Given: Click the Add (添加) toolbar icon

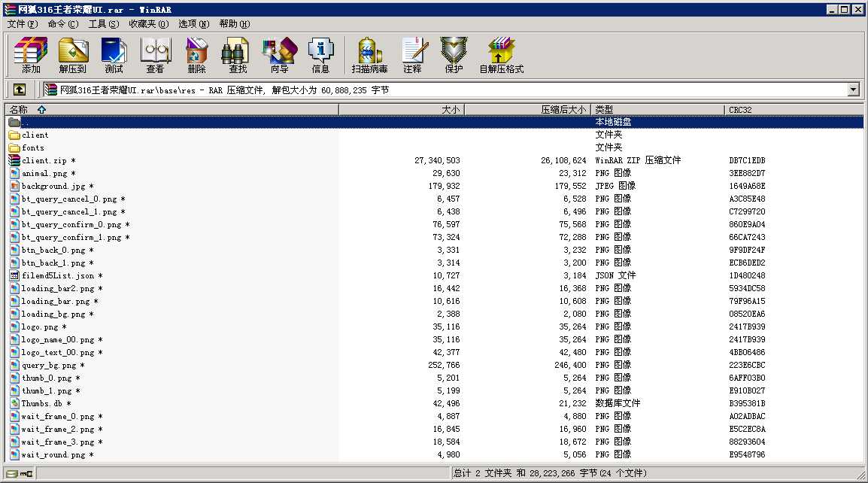Looking at the screenshot, I should pos(31,56).
